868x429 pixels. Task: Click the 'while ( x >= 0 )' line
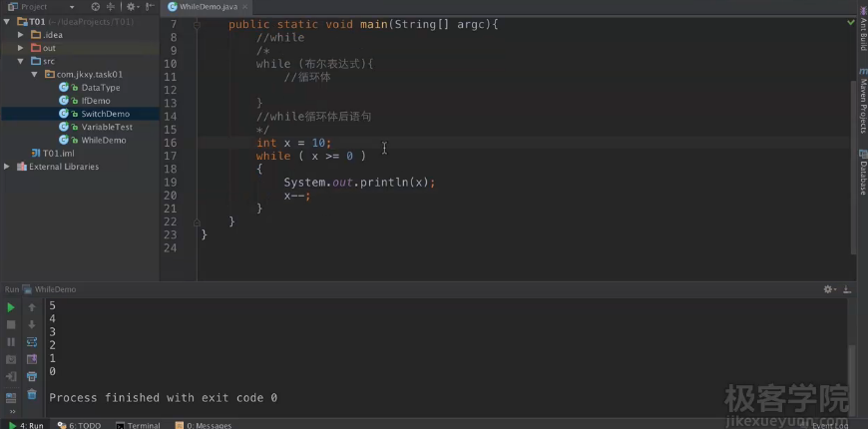click(x=311, y=156)
